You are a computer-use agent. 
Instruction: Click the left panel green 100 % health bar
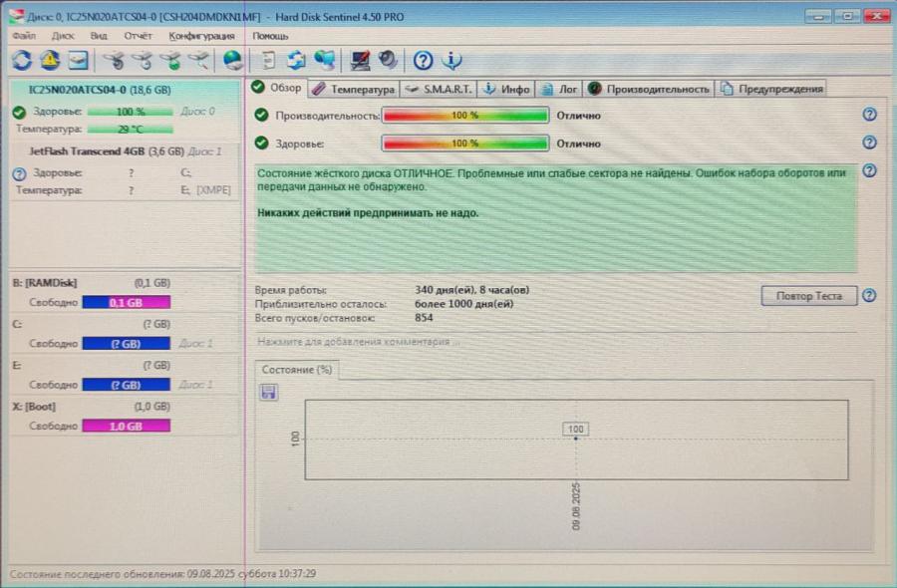click(x=130, y=112)
